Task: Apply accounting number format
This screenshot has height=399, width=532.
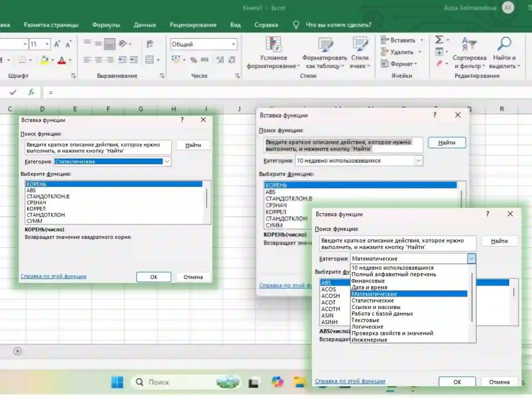Action: tap(176, 60)
